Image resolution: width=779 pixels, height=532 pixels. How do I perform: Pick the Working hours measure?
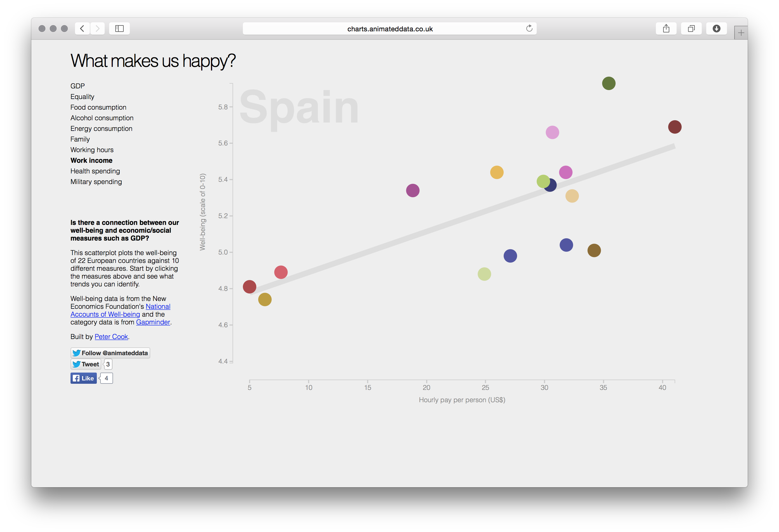[92, 150]
